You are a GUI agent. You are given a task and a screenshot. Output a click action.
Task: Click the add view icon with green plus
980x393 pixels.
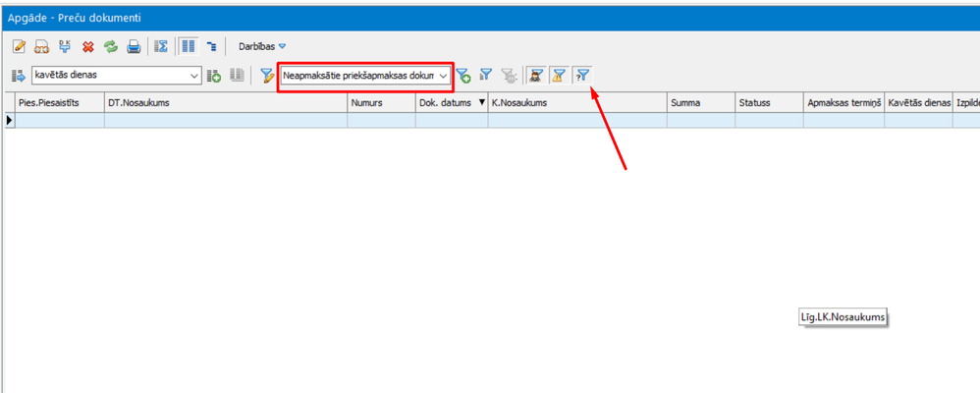click(214, 77)
